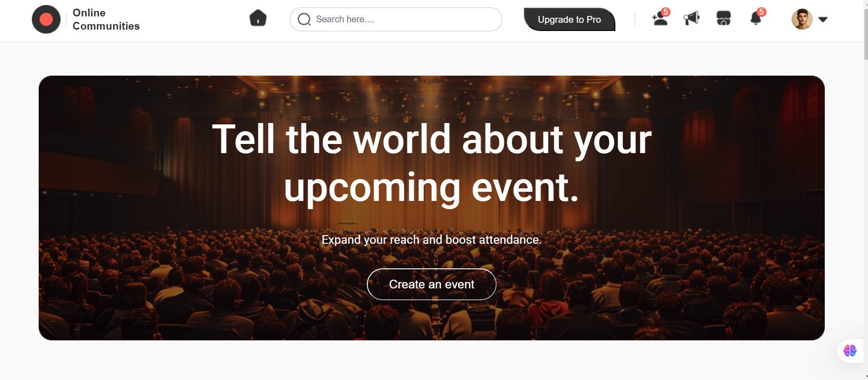Click the red badge on friend requests icon
The height and width of the screenshot is (380, 868).
pyautogui.click(x=665, y=12)
